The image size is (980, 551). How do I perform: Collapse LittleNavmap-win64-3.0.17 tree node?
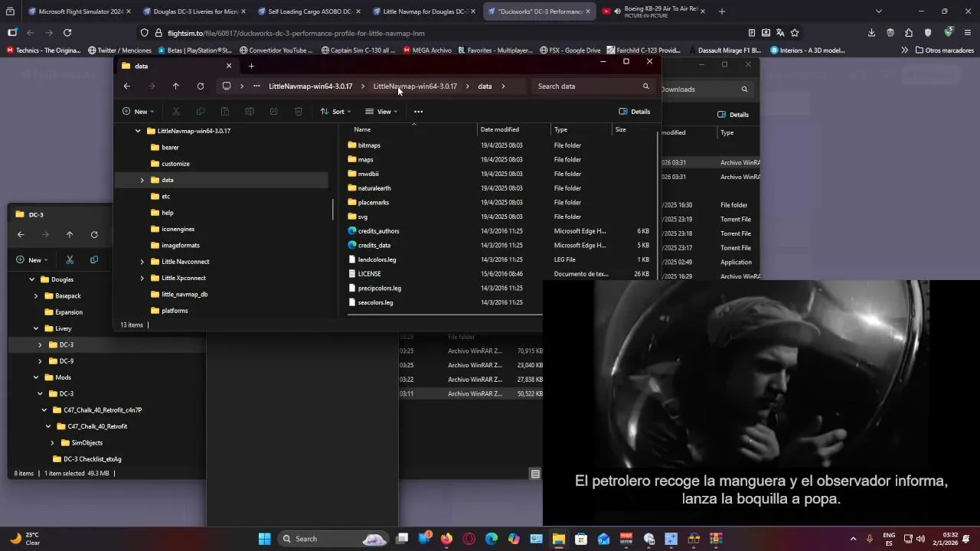[138, 131]
